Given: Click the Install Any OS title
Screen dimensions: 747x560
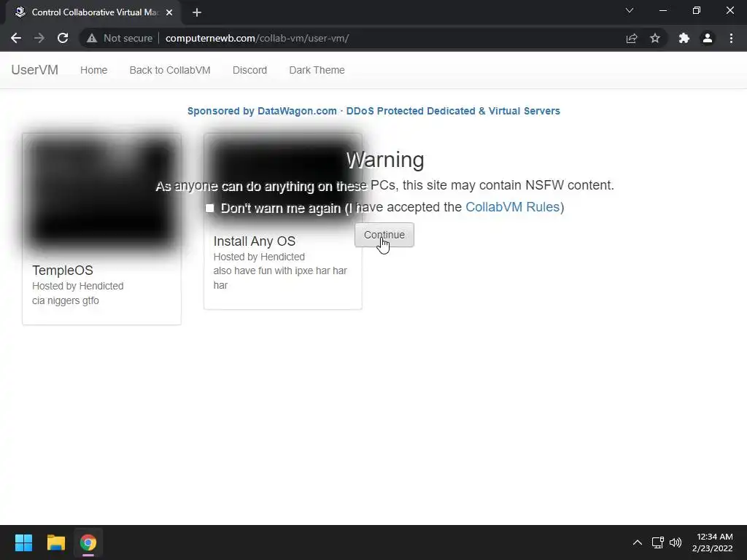Looking at the screenshot, I should click(x=255, y=241).
